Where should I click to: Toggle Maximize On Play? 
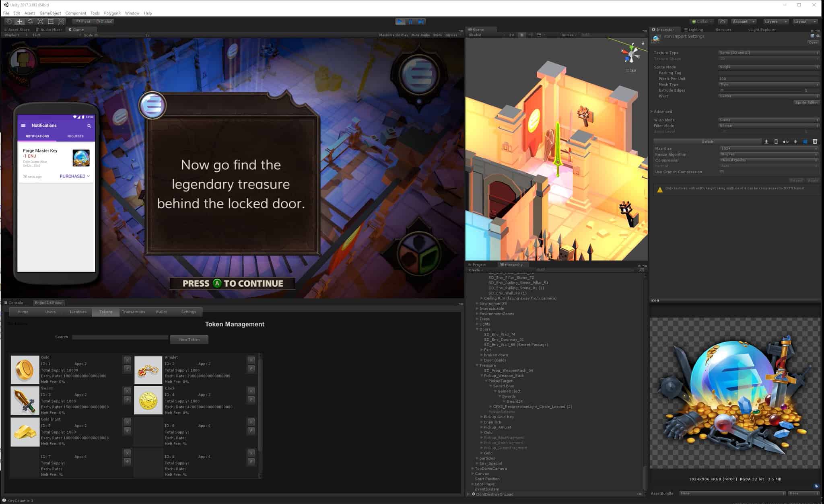click(393, 35)
